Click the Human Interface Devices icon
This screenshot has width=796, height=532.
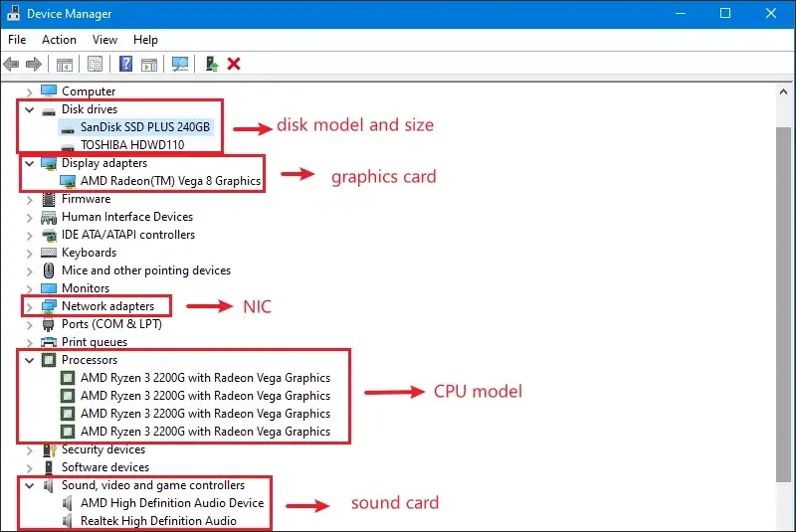[x=49, y=218]
